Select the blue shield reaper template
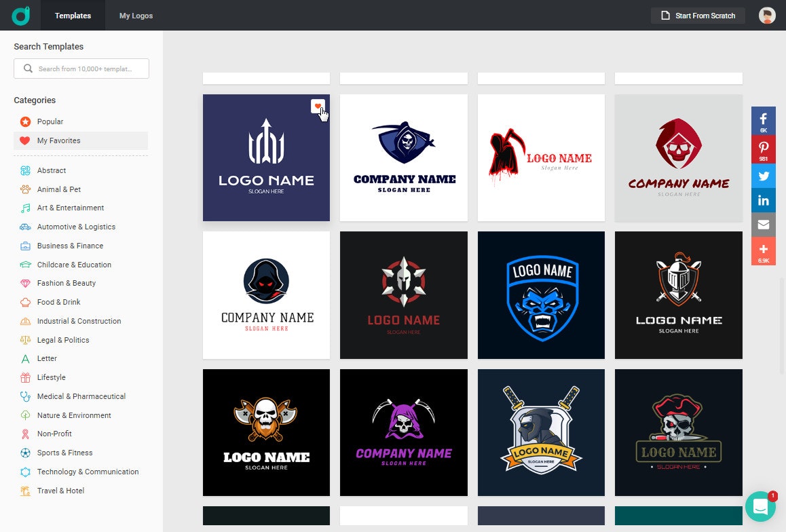This screenshot has width=786, height=532. click(x=404, y=158)
